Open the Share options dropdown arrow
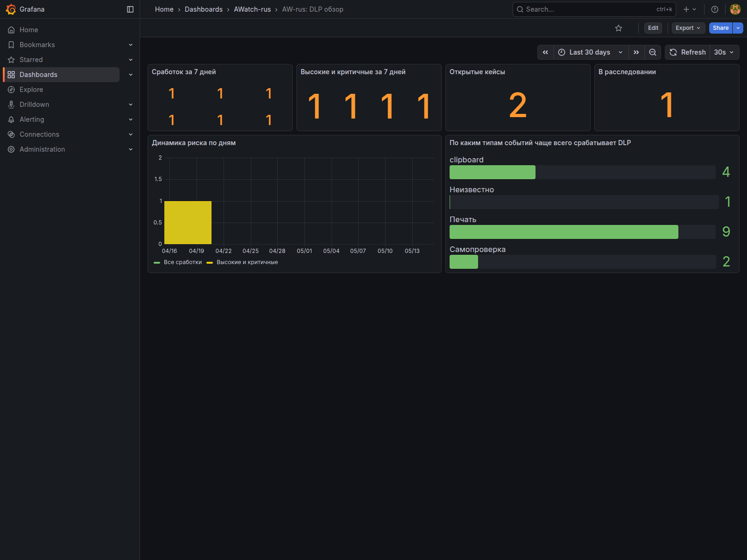Viewport: 747px width, 560px height. 738,28
